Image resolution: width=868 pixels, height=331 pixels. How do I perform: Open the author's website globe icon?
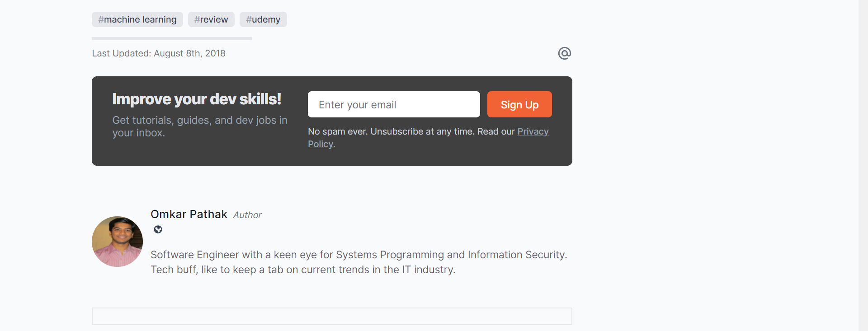(x=158, y=229)
